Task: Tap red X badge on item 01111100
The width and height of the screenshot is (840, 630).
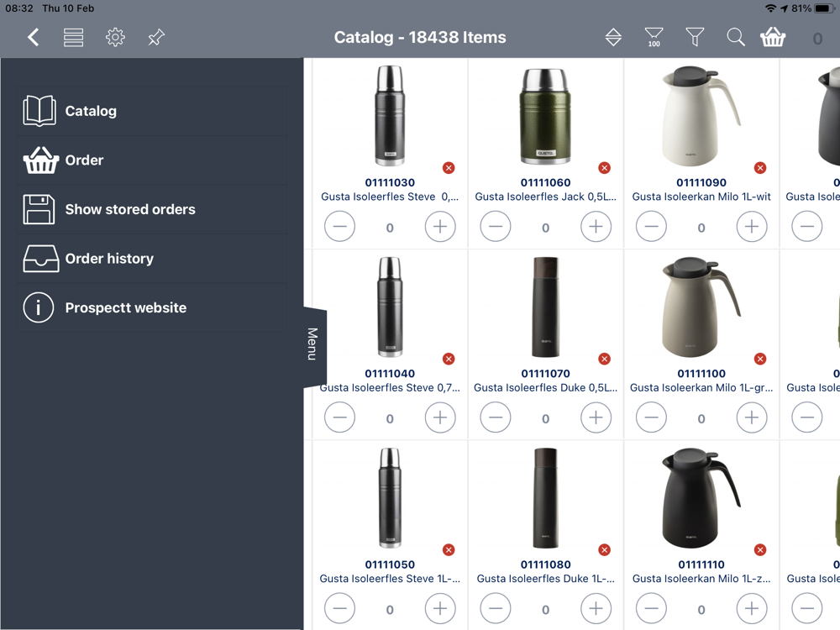Action: (760, 359)
